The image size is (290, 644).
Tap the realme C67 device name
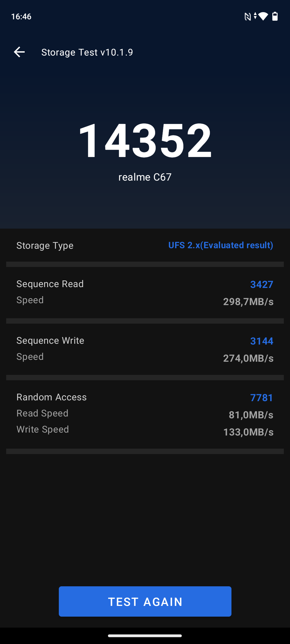click(145, 177)
